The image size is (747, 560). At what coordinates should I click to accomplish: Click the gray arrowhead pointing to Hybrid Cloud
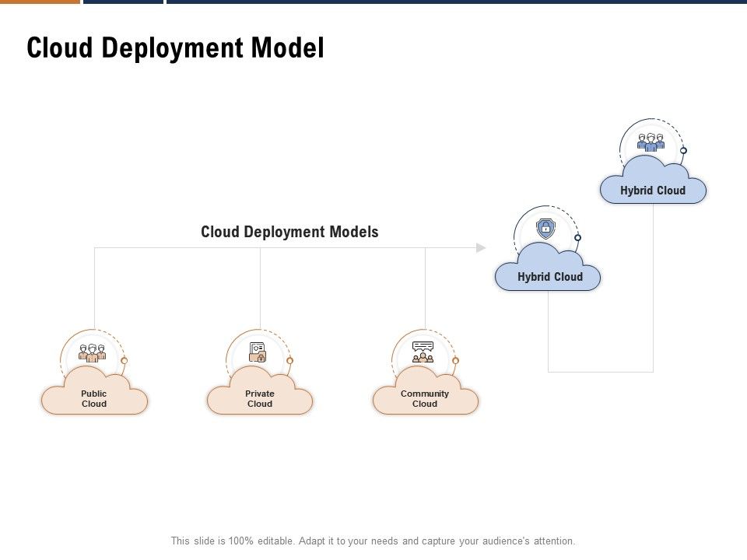(481, 247)
